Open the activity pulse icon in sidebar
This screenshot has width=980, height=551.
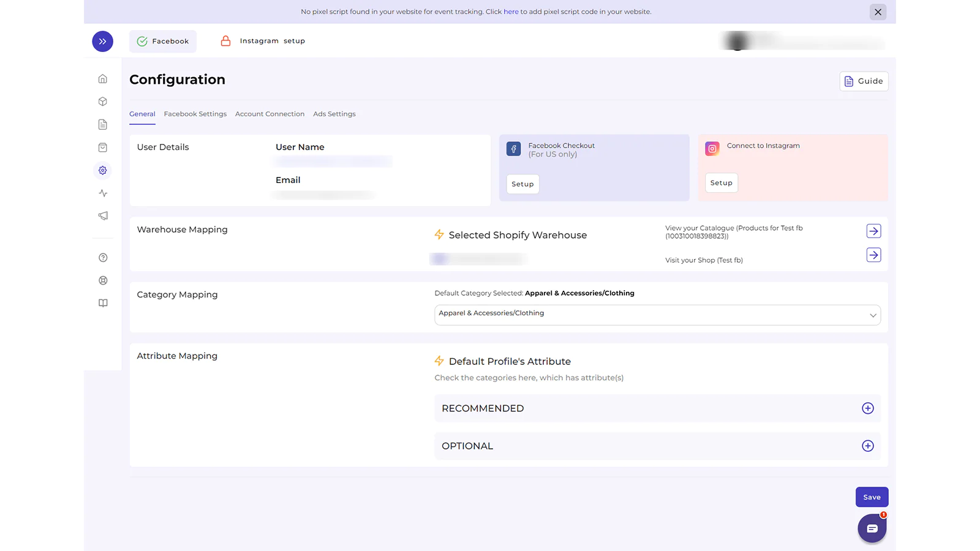click(103, 193)
